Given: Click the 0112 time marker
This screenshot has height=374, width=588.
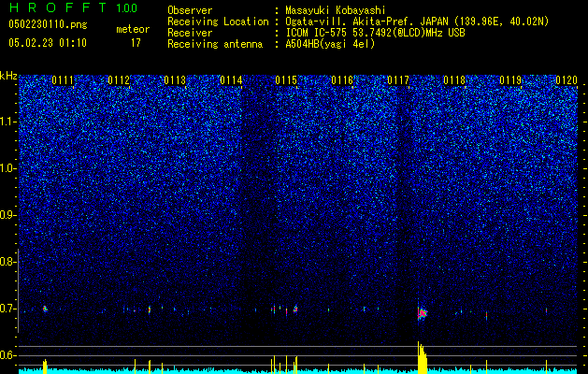Looking at the screenshot, I should (119, 80).
